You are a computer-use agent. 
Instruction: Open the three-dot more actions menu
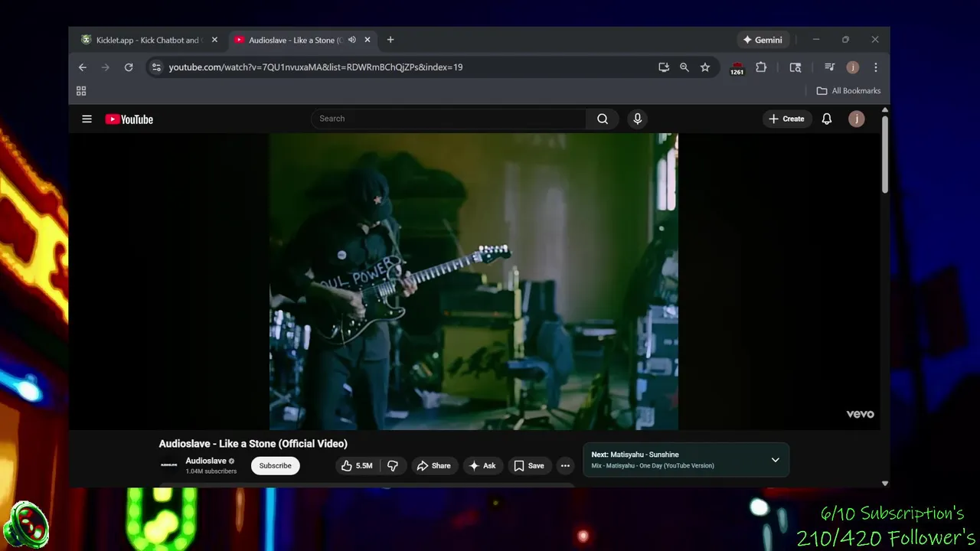point(565,465)
